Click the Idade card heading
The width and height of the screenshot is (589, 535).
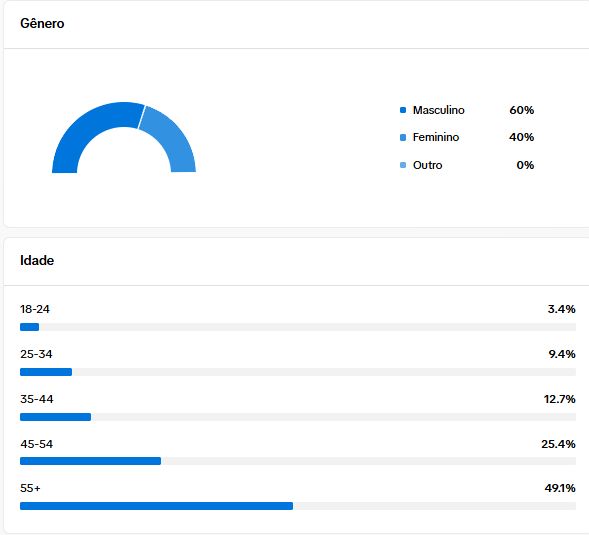[37, 260]
